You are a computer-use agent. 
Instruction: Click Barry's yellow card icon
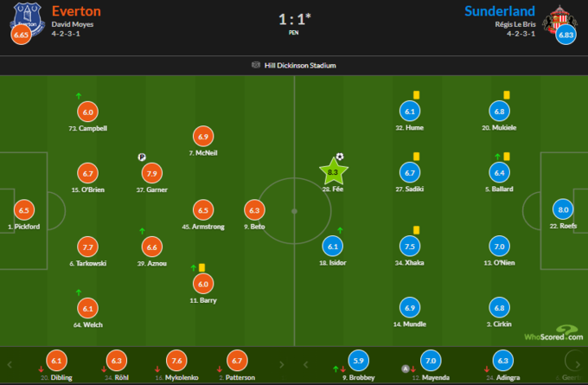tap(201, 268)
